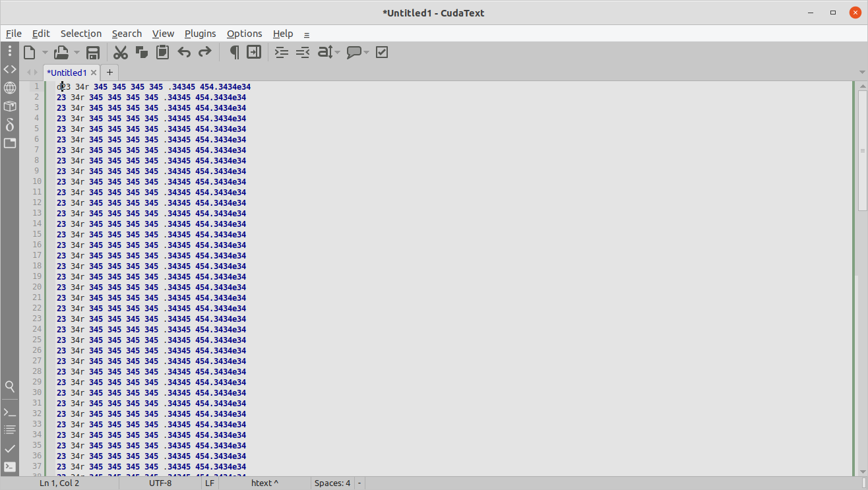
Task: Redo edit with Redo arrow
Action: 205,52
